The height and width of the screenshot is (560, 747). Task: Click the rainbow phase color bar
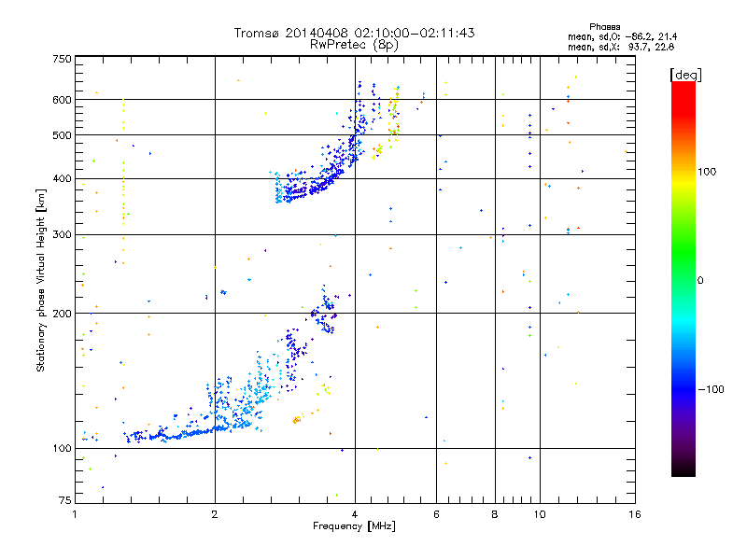pos(684,279)
